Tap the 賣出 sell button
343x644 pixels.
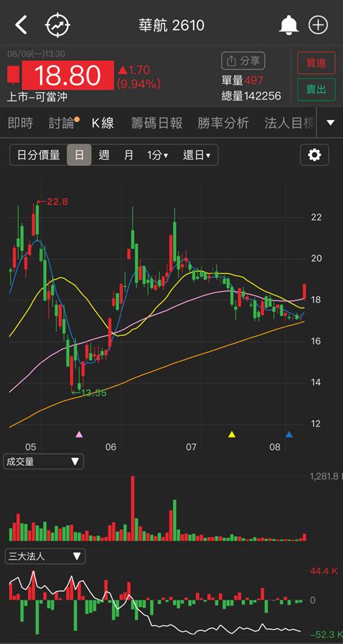[x=316, y=90]
